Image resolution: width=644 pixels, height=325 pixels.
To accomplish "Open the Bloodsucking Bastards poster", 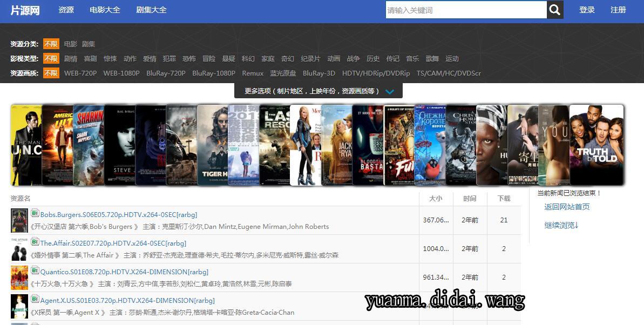I will (x=368, y=145).
